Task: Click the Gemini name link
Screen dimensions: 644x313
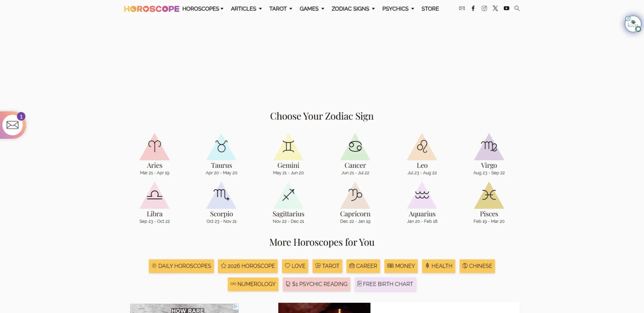Action: pyautogui.click(x=288, y=165)
